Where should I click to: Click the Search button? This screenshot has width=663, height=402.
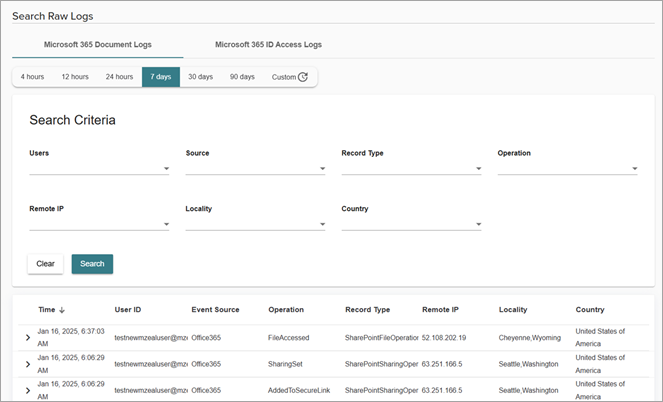point(92,264)
